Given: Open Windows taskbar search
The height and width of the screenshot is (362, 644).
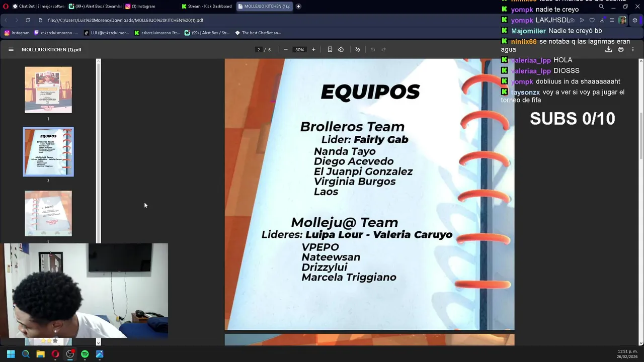Looking at the screenshot, I should 26,354.
